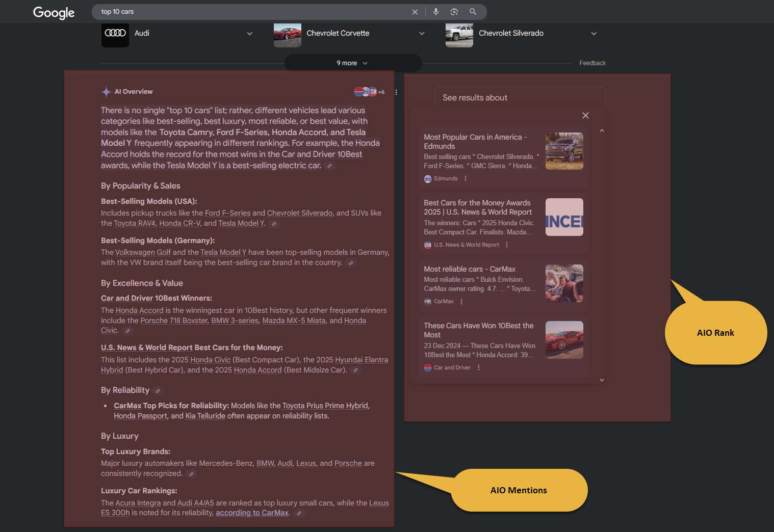
Task: Open the Toyota RAV4 link
Action: (x=135, y=223)
